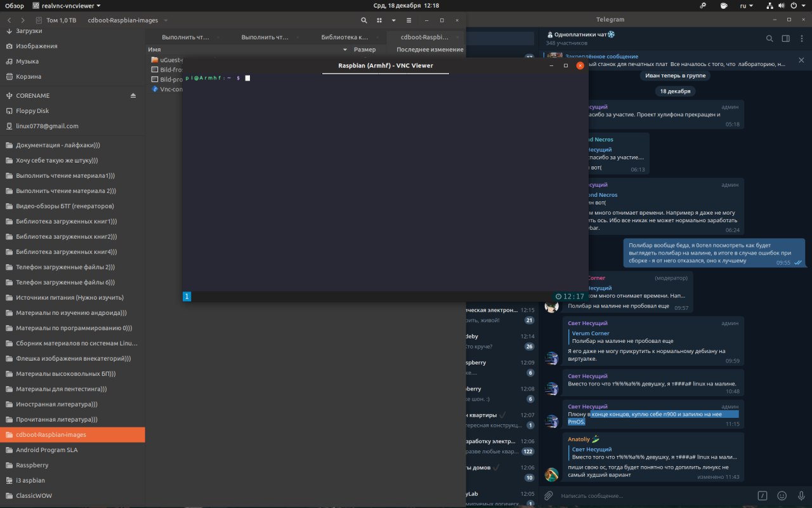The width and height of the screenshot is (812, 508).
Task: Click Anatoliy's avatar in the chat
Action: (552, 474)
